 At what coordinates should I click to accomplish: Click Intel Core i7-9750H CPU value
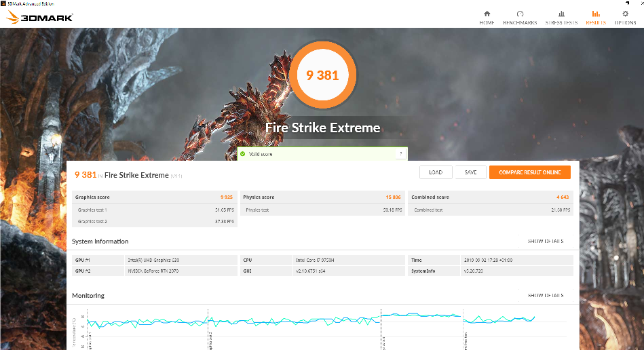(315, 260)
